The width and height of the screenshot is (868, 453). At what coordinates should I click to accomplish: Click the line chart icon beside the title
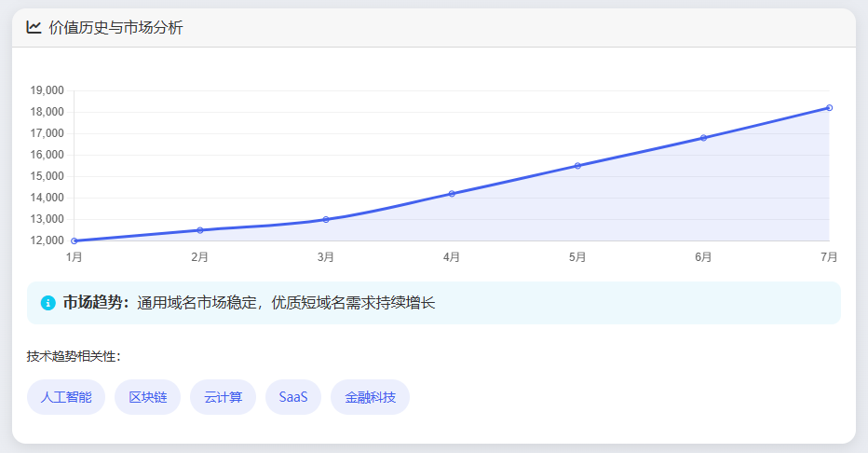pyautogui.click(x=34, y=27)
